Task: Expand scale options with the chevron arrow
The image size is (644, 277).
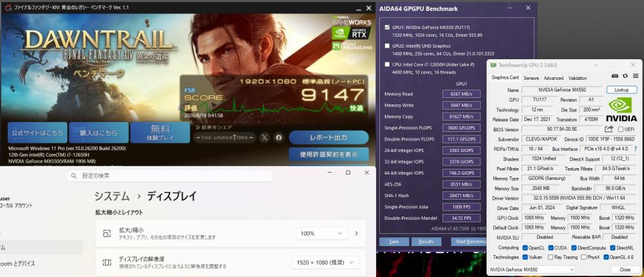Action: (356, 233)
